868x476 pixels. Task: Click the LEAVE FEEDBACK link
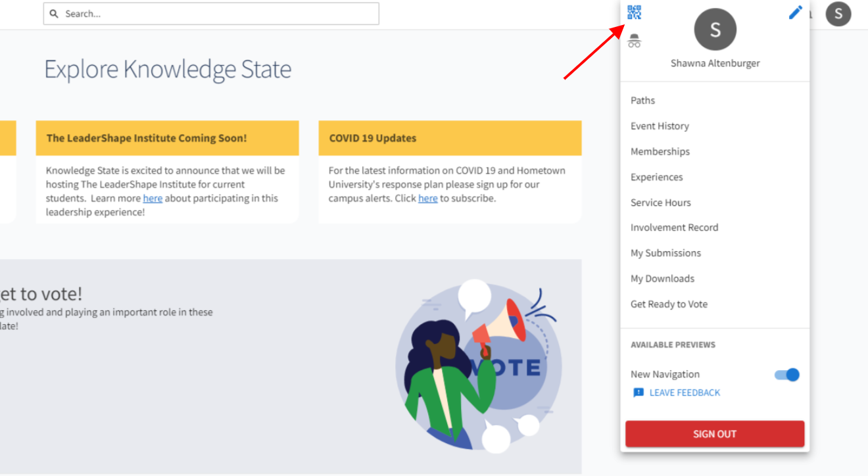tap(685, 393)
